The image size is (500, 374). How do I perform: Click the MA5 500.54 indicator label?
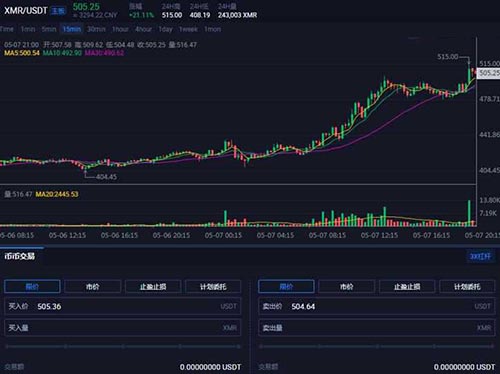pyautogui.click(x=22, y=53)
